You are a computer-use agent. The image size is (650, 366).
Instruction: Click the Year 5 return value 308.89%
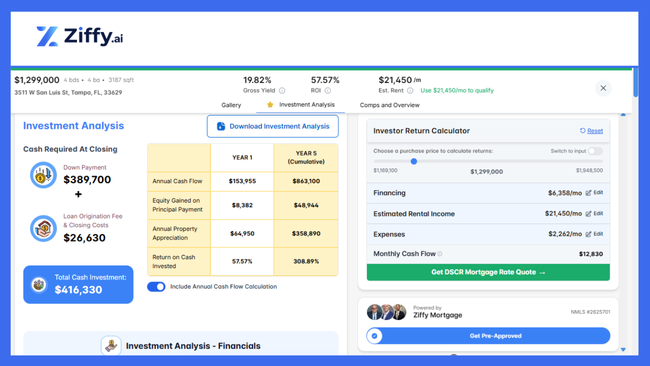306,262
